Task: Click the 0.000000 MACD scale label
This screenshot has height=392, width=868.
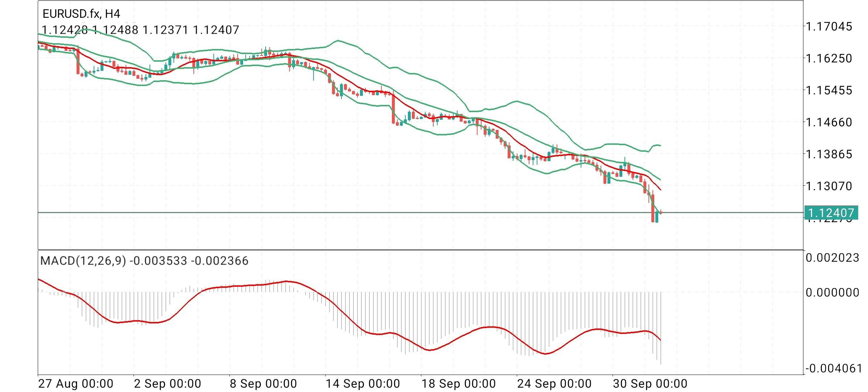Action: tap(832, 292)
